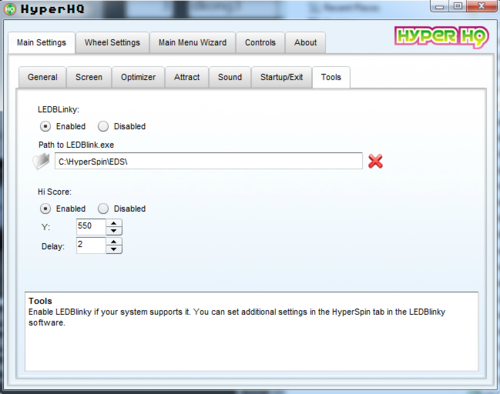Image resolution: width=500 pixels, height=394 pixels.
Task: Click the HyperHQ title bar app icon
Action: 10,9
